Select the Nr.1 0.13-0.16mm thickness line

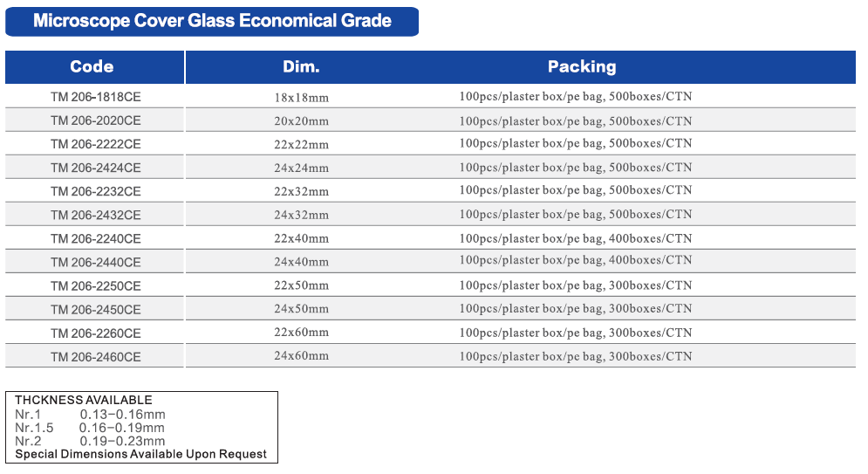click(x=90, y=415)
